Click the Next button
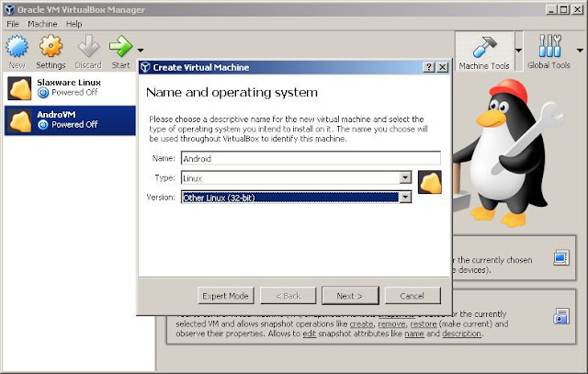Image resolution: width=588 pixels, height=374 pixels. pyautogui.click(x=349, y=296)
